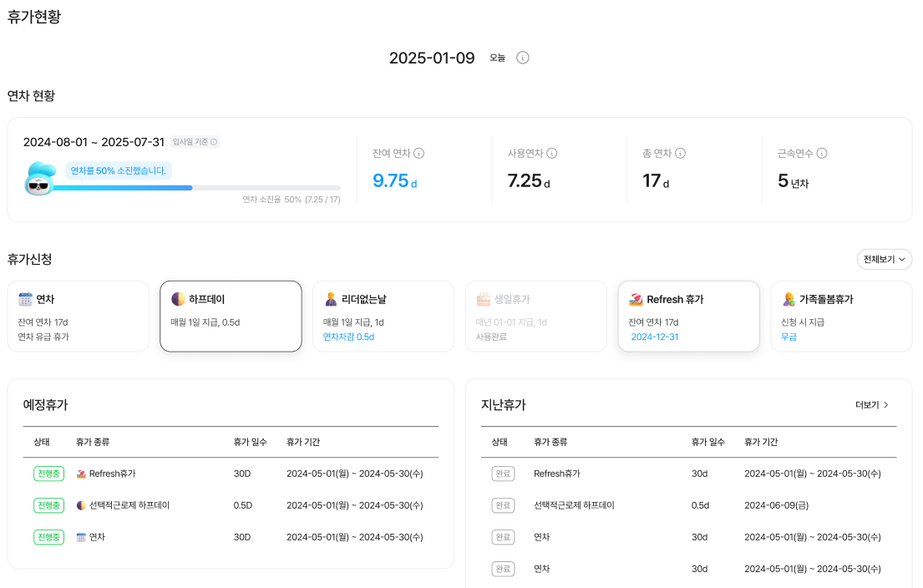Expand the 전체보기 dropdown

tap(884, 260)
